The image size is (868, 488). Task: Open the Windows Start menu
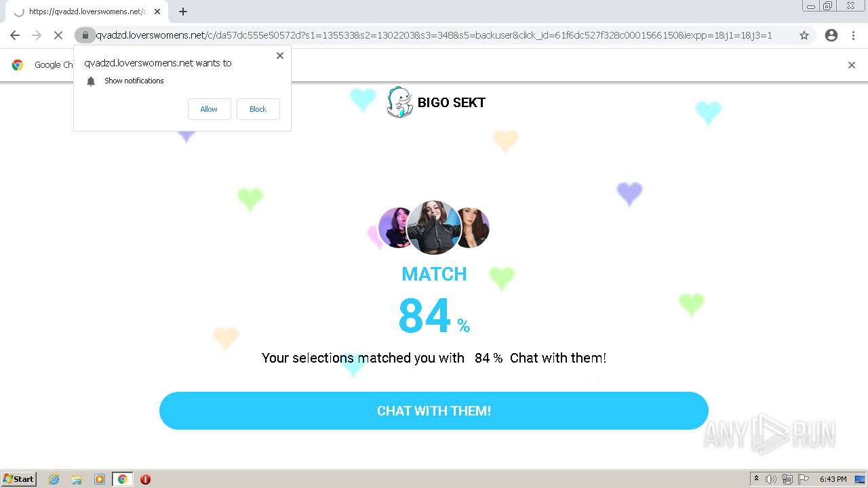click(x=18, y=479)
